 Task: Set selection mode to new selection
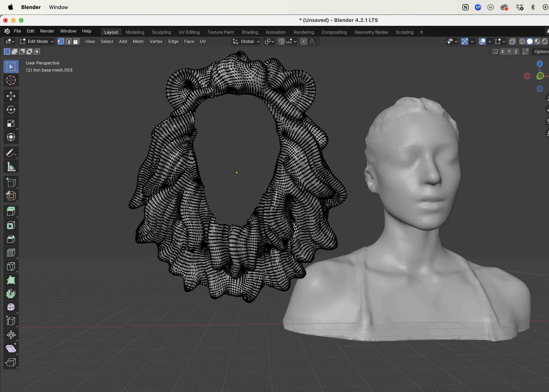click(x=7, y=51)
